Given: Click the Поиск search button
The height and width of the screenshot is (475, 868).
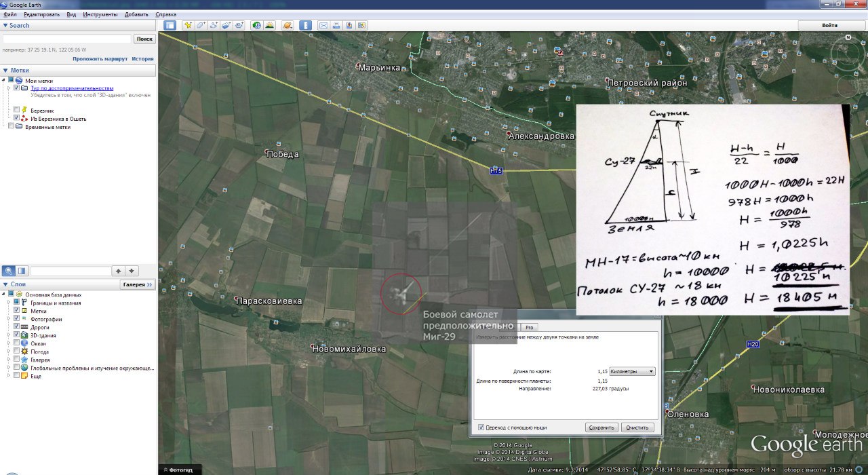Looking at the screenshot, I should coord(144,39).
